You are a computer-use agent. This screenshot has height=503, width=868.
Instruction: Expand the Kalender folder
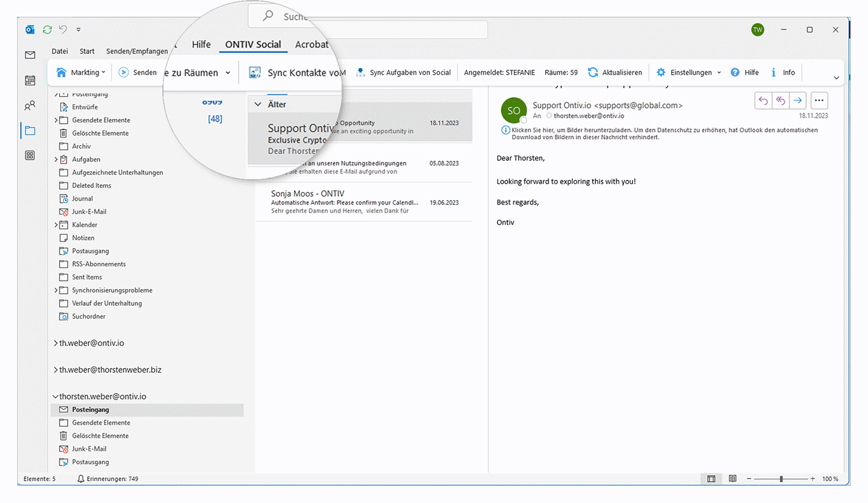(56, 225)
